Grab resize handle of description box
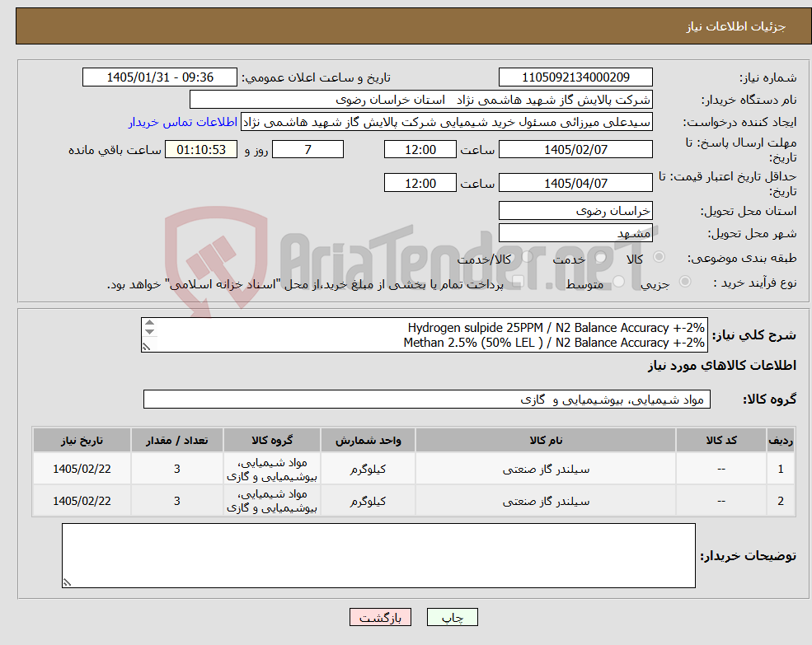The width and height of the screenshot is (812, 645). pos(147,347)
